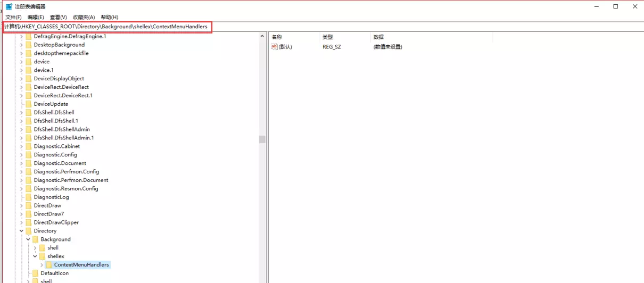
Task: Open the 查看(V) menu
Action: (x=59, y=18)
